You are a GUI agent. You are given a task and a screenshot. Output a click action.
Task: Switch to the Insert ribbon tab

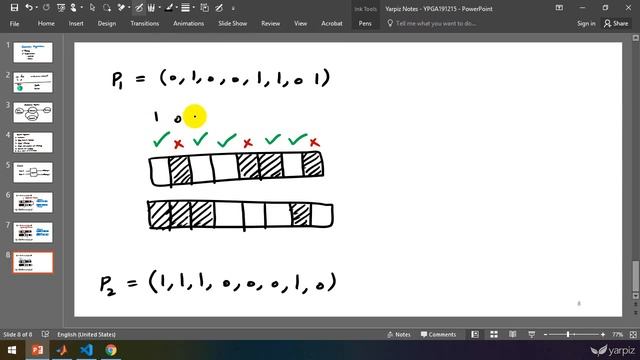[76, 24]
